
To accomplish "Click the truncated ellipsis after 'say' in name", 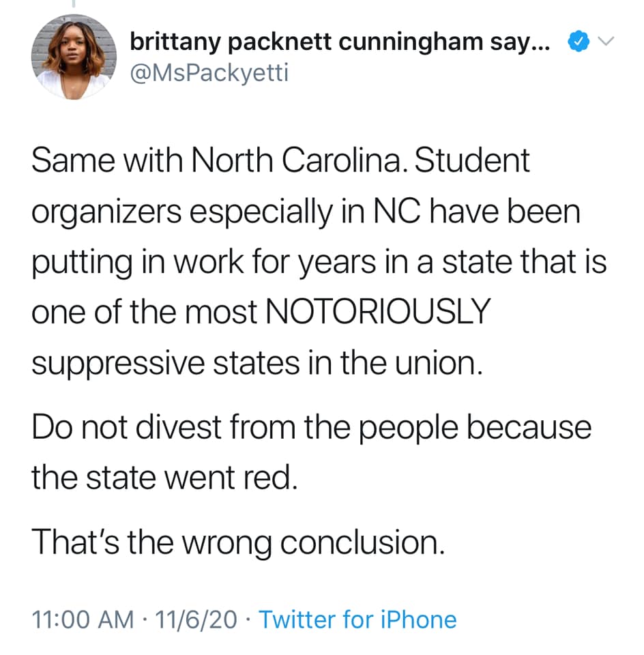I will click(542, 46).
